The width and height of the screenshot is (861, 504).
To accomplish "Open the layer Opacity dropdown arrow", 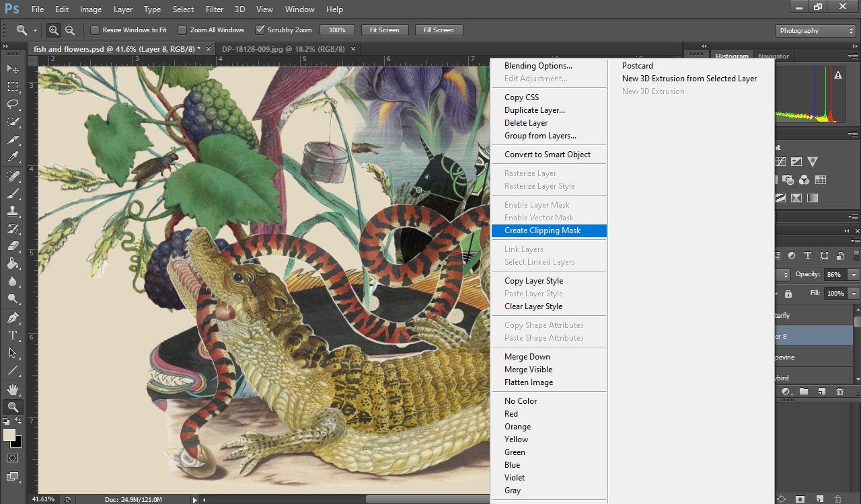I will (854, 275).
